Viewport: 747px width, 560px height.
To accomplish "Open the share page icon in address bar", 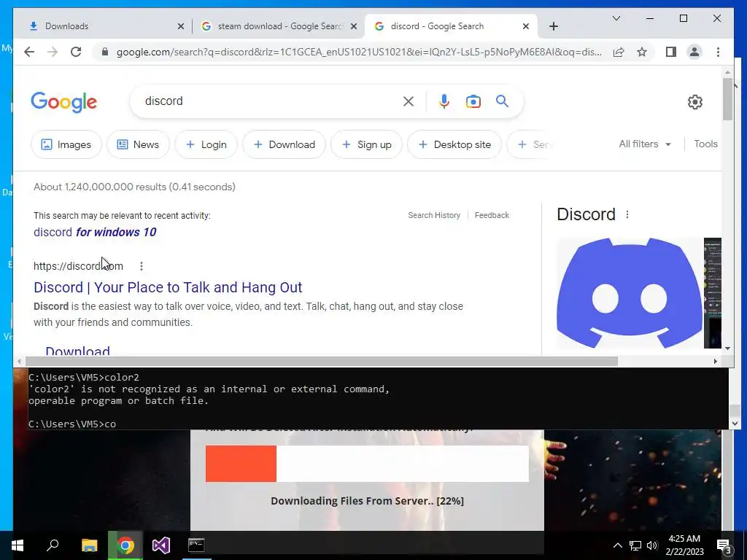I will pos(619,52).
